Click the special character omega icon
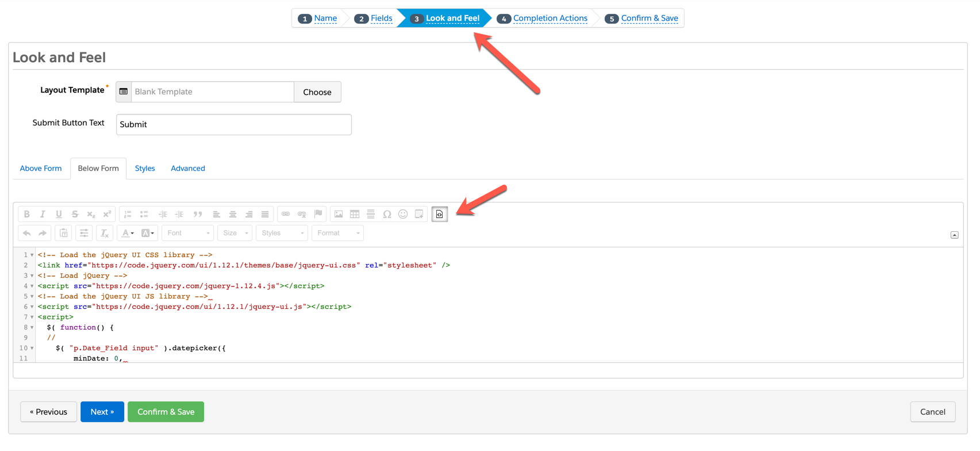980x451 pixels. coord(387,214)
